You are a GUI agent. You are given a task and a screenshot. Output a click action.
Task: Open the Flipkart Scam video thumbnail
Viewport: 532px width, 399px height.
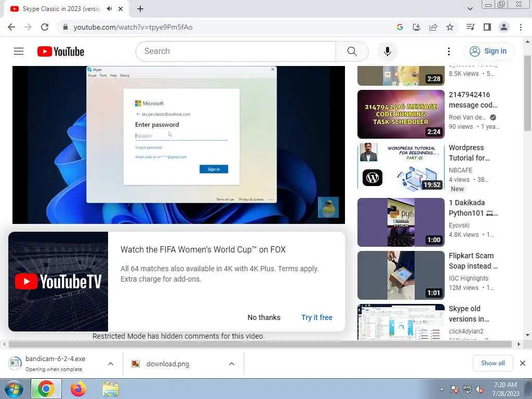pyautogui.click(x=401, y=275)
